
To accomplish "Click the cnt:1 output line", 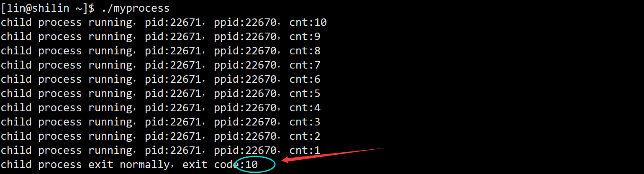I will (161, 151).
